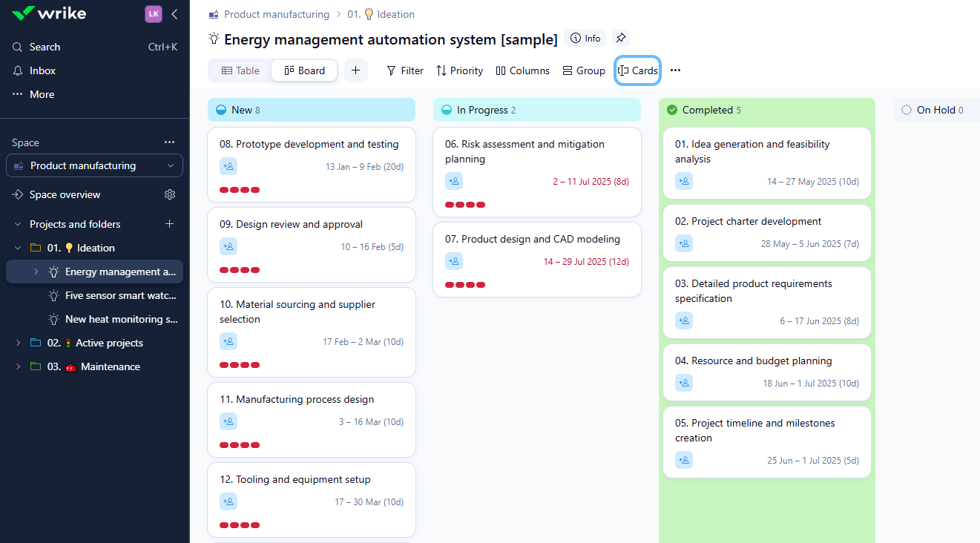Open the Columns settings

tap(522, 70)
